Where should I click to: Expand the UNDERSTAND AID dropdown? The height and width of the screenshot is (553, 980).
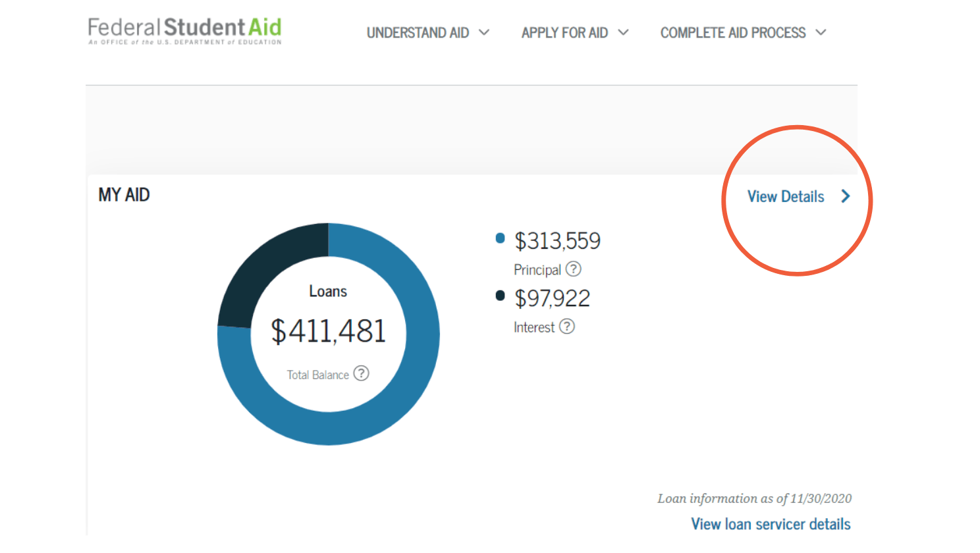(x=485, y=32)
